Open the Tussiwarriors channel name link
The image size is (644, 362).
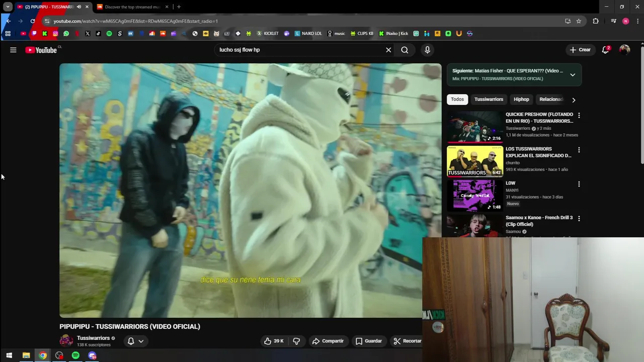tap(93, 338)
